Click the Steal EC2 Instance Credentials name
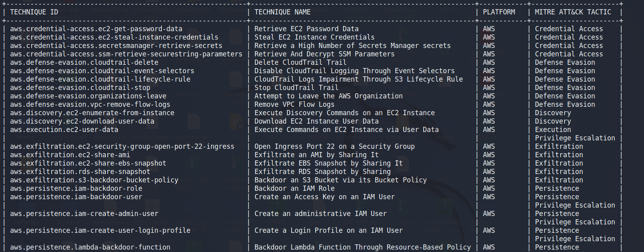Image resolution: width=644 pixels, height=252 pixels. coord(315,37)
